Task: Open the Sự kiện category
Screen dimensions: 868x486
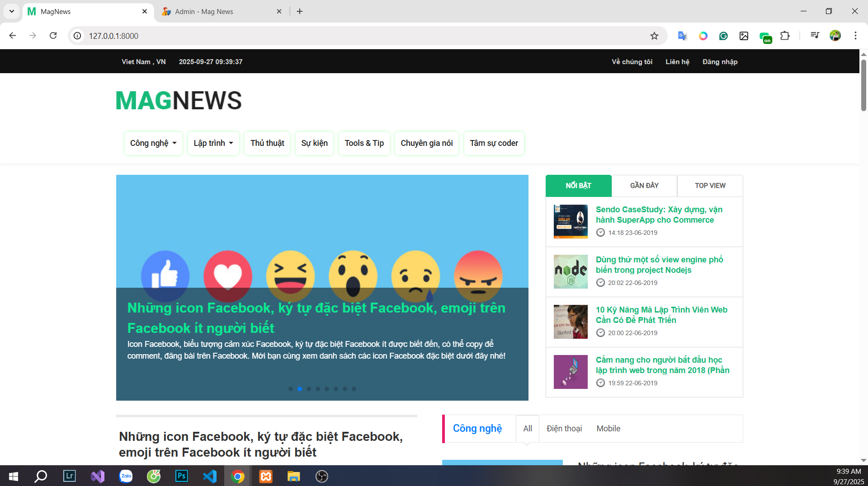Action: 314,143
